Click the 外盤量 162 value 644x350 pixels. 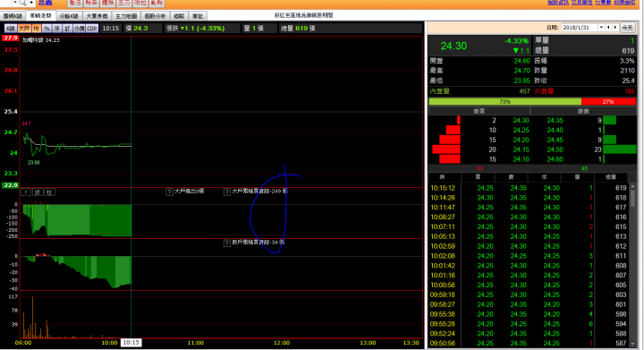point(630,91)
